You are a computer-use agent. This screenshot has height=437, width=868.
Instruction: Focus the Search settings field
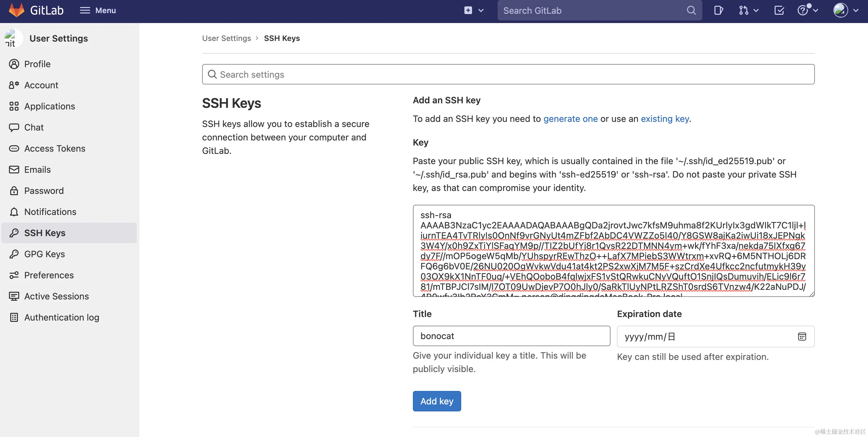tap(508, 74)
